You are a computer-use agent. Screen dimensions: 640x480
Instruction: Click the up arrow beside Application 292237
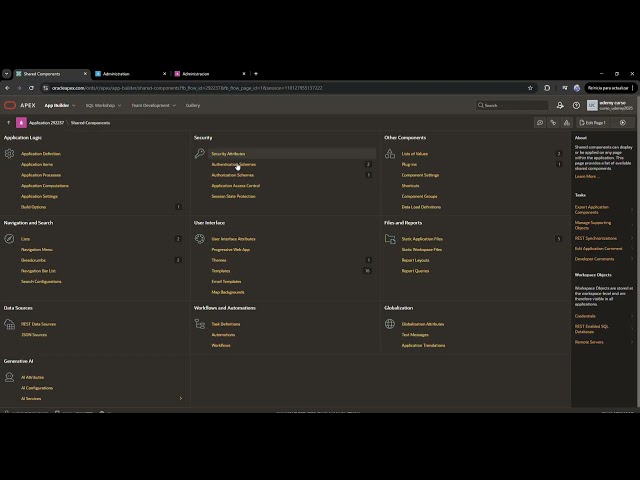[9, 122]
